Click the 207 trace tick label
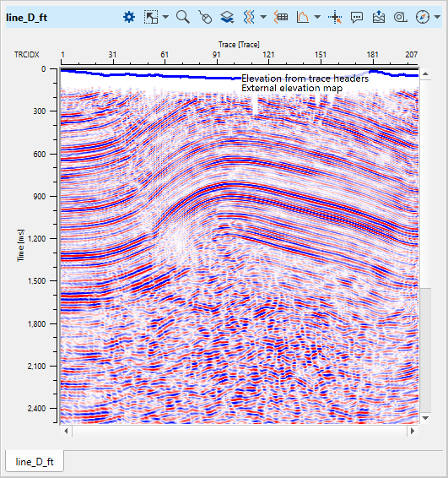This screenshot has width=448, height=478. pyautogui.click(x=411, y=55)
